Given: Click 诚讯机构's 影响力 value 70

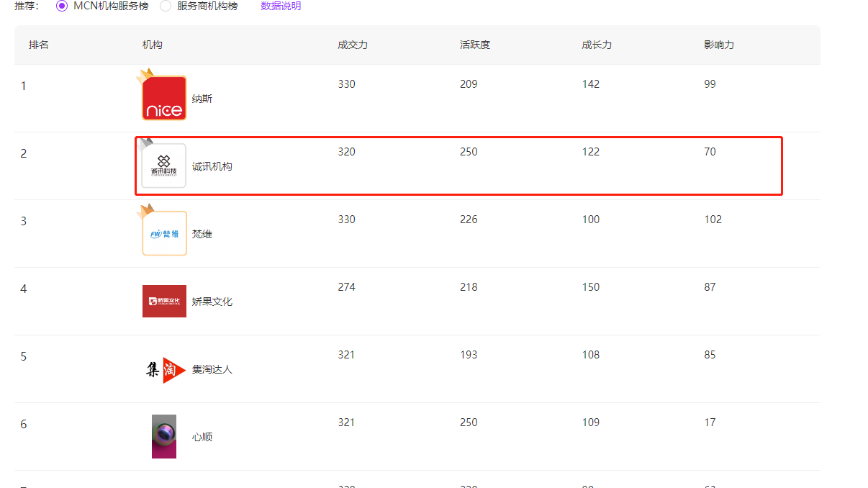Looking at the screenshot, I should tap(710, 152).
